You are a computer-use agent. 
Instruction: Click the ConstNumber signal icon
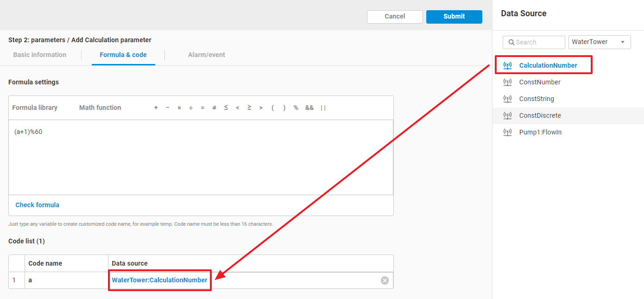click(x=507, y=82)
